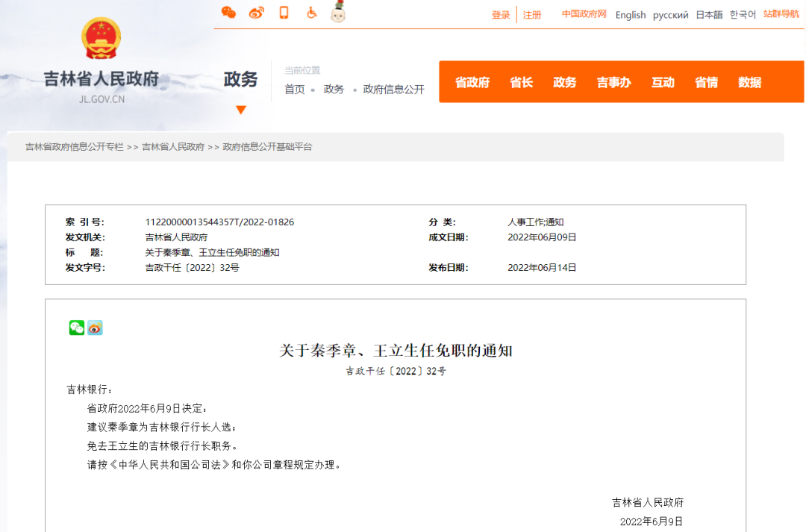This screenshot has height=532, width=806.
Task: Click the baby-face mascot icon
Action: pos(339,12)
